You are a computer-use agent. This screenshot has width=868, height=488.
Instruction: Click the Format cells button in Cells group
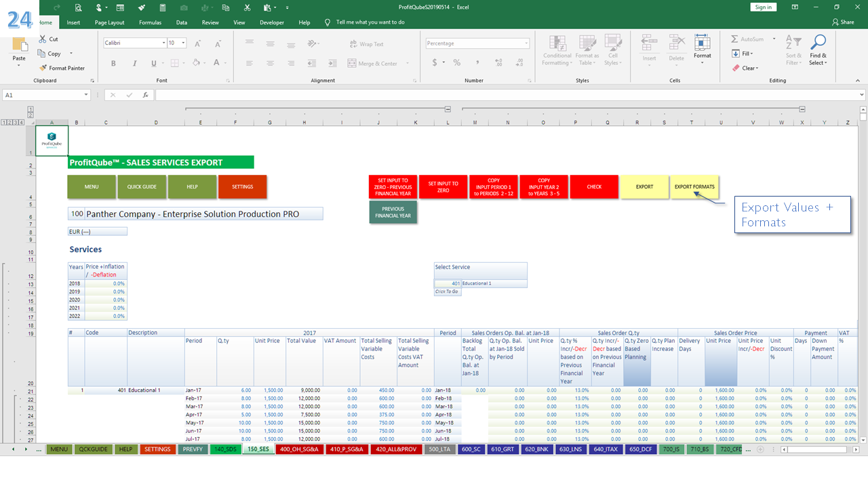click(x=703, y=49)
